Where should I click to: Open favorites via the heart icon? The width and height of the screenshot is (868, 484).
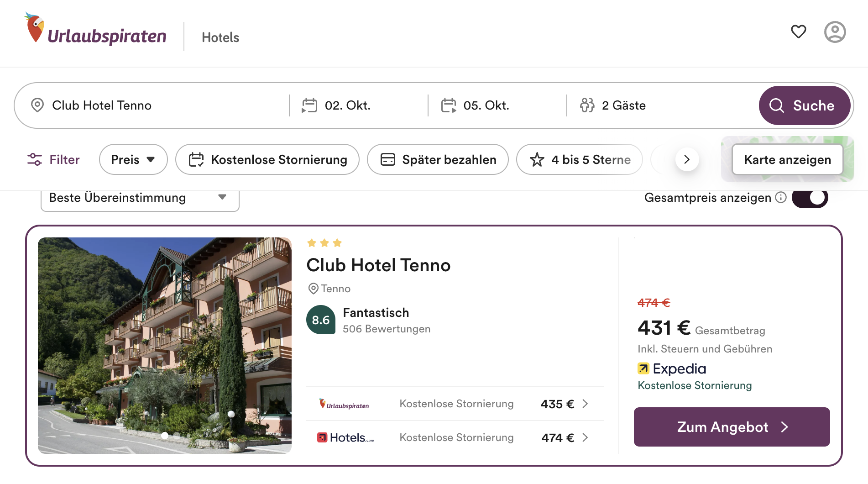(x=798, y=32)
